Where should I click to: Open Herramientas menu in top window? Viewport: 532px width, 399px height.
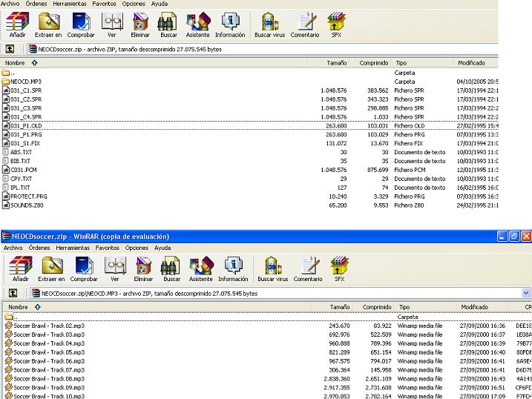point(69,4)
